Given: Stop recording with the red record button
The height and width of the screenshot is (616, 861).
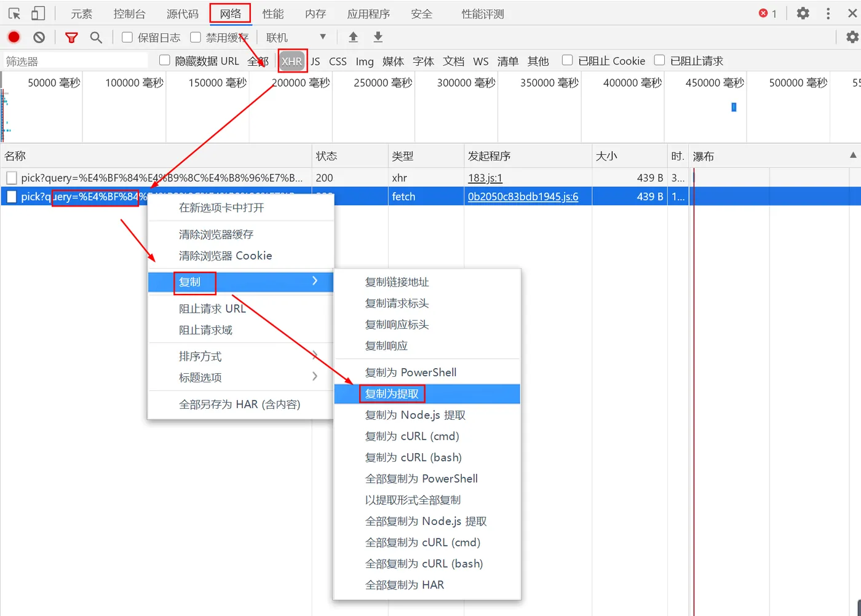Looking at the screenshot, I should tap(14, 38).
